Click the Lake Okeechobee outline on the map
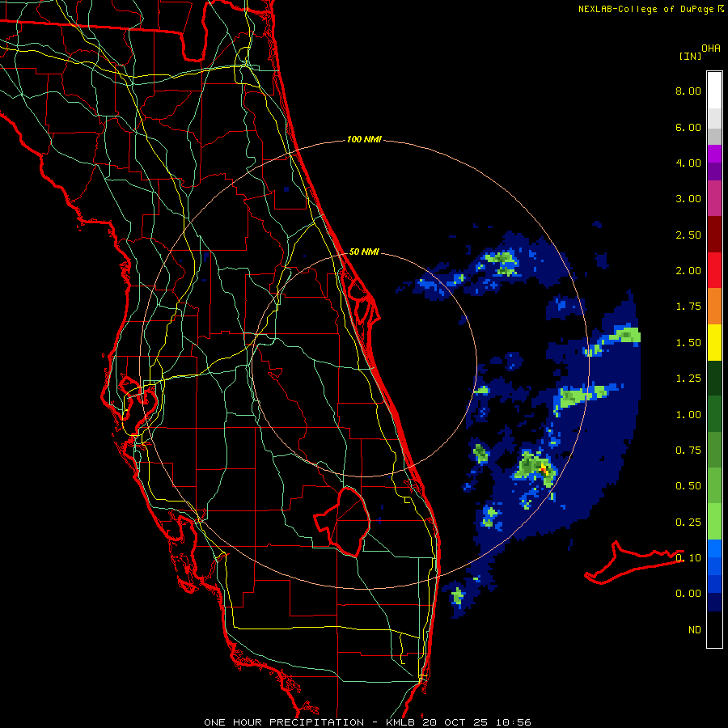This screenshot has width=728, height=728. click(343, 522)
